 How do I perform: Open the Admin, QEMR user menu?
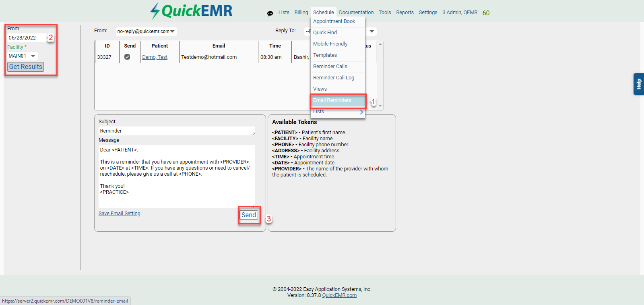click(460, 12)
